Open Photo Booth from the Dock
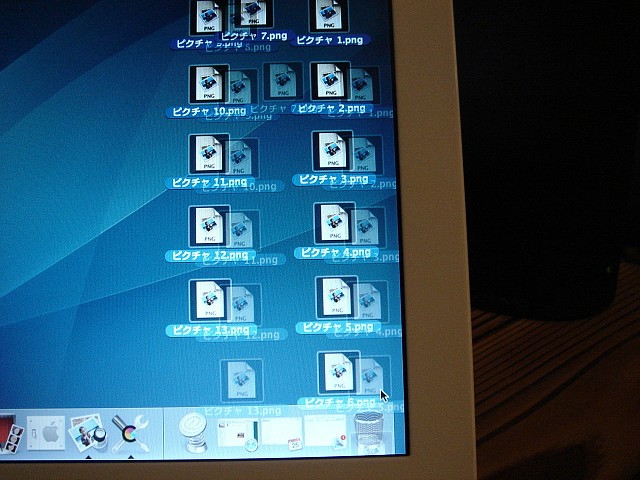640x480 pixels. [x=10, y=435]
